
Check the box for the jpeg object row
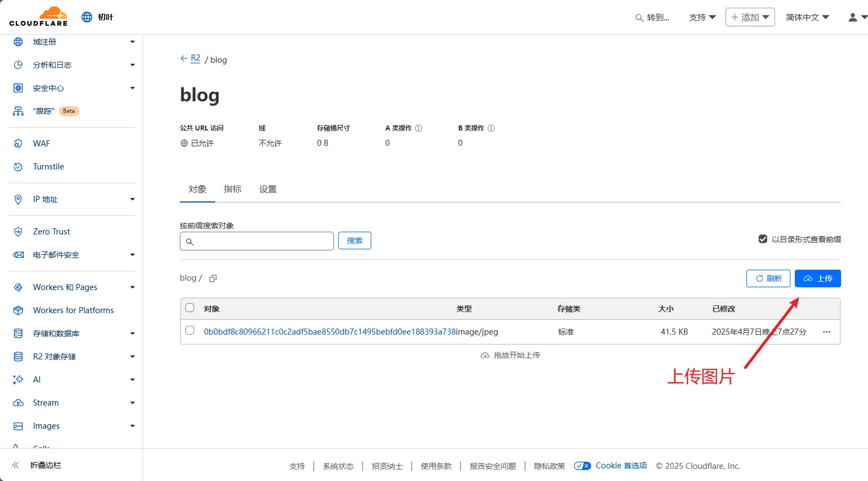tap(190, 331)
